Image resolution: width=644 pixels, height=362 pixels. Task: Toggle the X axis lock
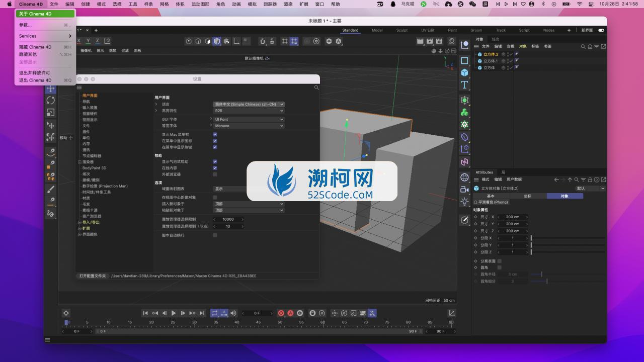tap(78, 41)
